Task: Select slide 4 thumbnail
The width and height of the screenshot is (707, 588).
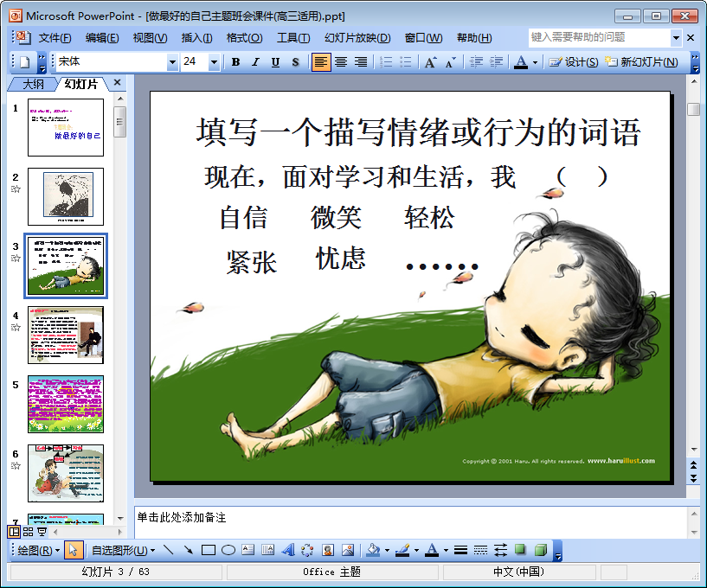Action: 66,336
